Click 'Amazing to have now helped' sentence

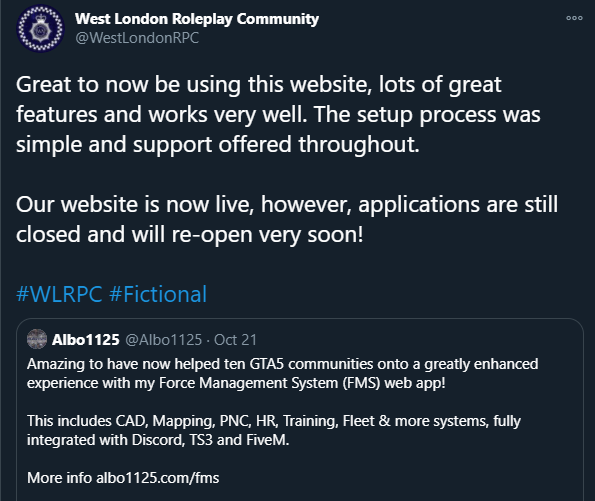(282, 373)
